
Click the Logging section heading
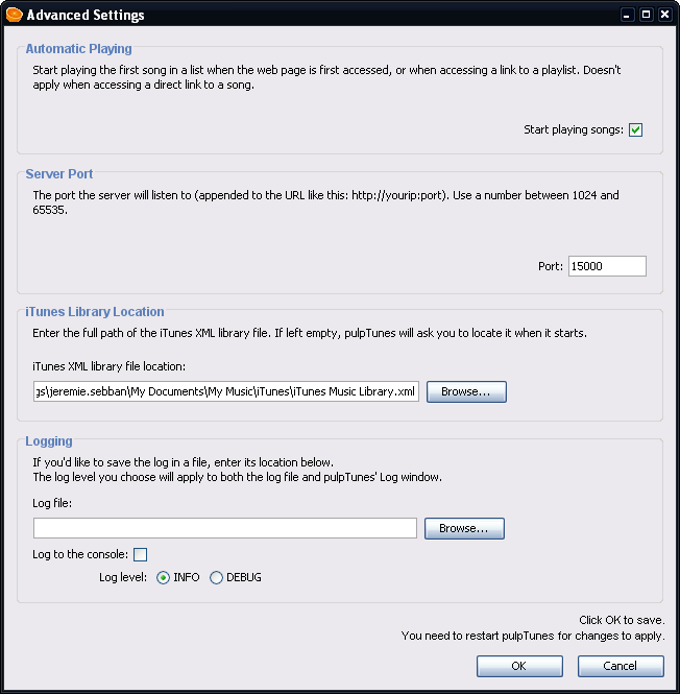pyautogui.click(x=49, y=441)
